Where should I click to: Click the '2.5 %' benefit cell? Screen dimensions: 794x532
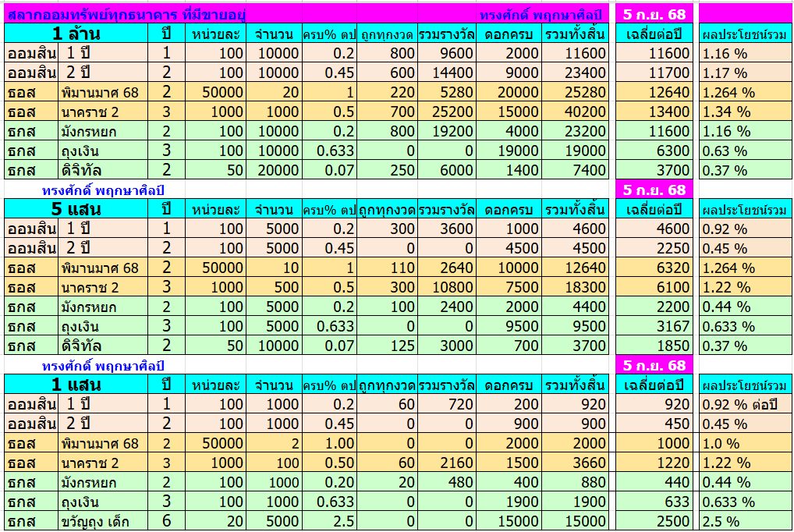click(x=746, y=521)
